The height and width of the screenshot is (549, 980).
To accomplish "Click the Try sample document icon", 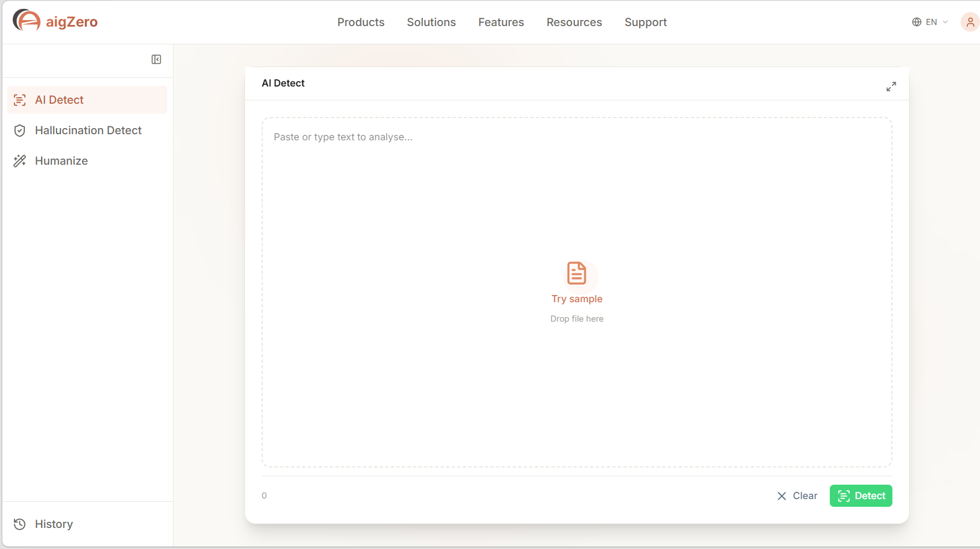I will pyautogui.click(x=576, y=273).
